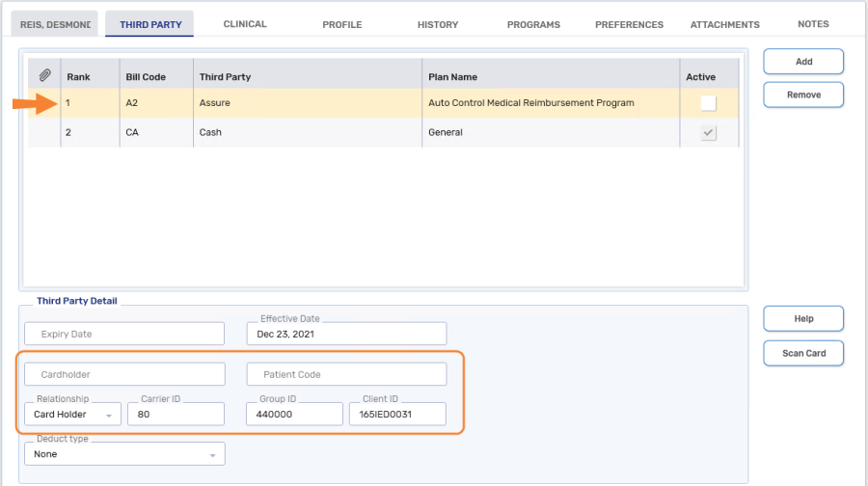Click the paperclip attachment column icon
The width and height of the screenshot is (868, 486).
click(x=44, y=75)
